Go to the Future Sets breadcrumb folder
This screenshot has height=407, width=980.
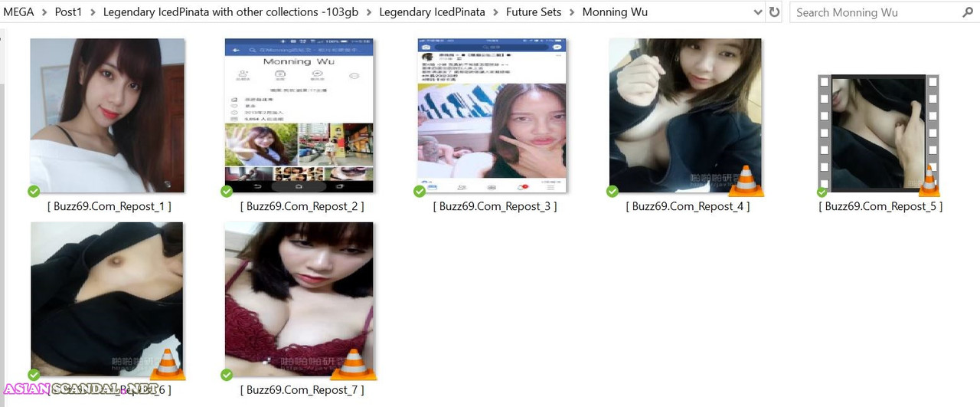coord(534,12)
